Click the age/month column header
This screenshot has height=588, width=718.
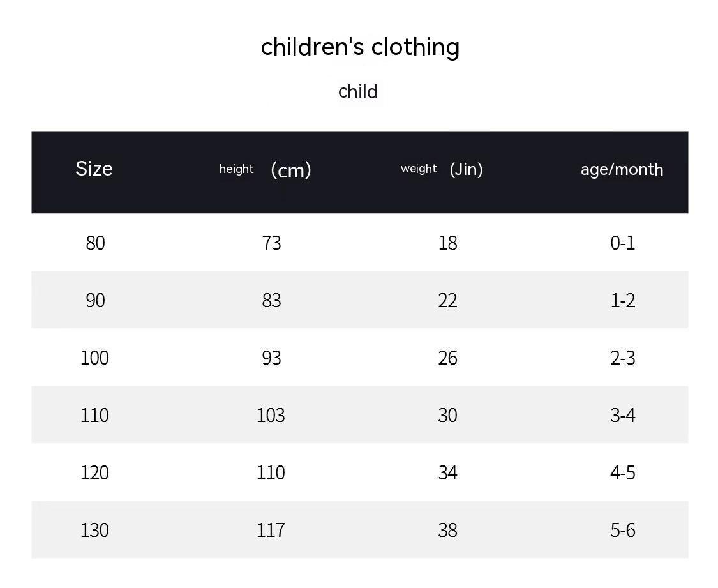coord(622,169)
